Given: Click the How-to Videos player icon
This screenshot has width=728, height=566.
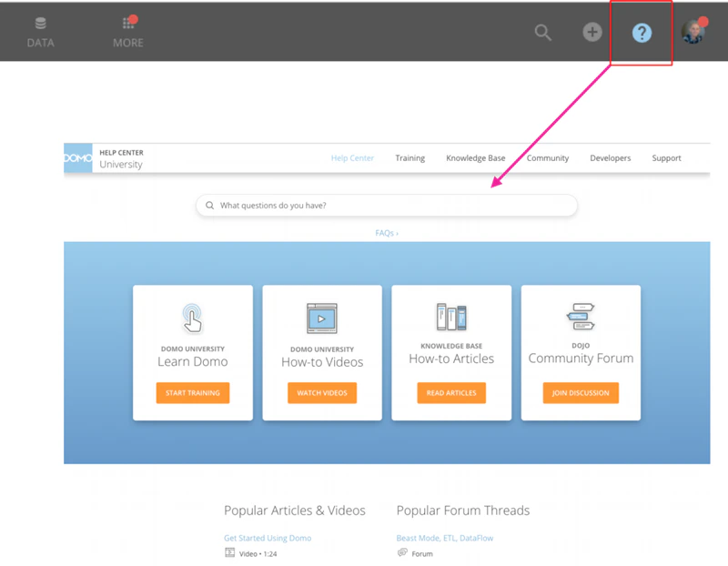Looking at the screenshot, I should click(322, 318).
